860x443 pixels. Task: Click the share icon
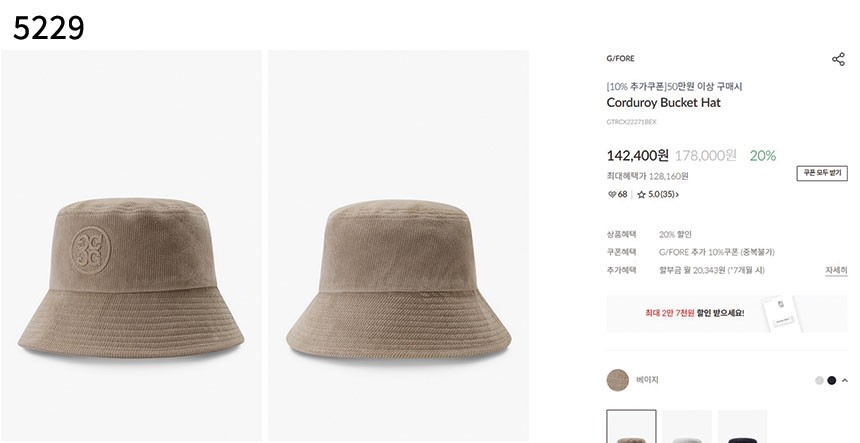pyautogui.click(x=838, y=59)
